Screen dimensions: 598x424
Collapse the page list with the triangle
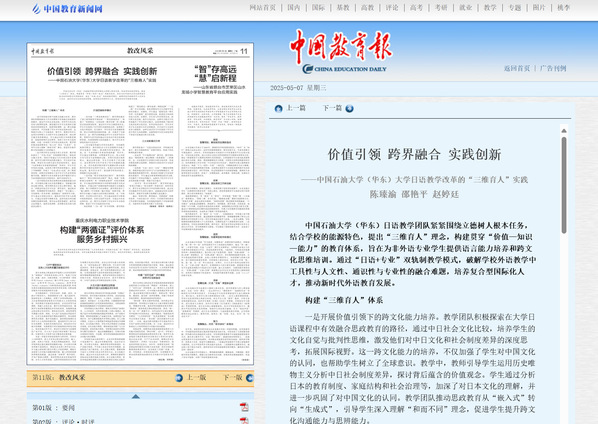coord(135,397)
